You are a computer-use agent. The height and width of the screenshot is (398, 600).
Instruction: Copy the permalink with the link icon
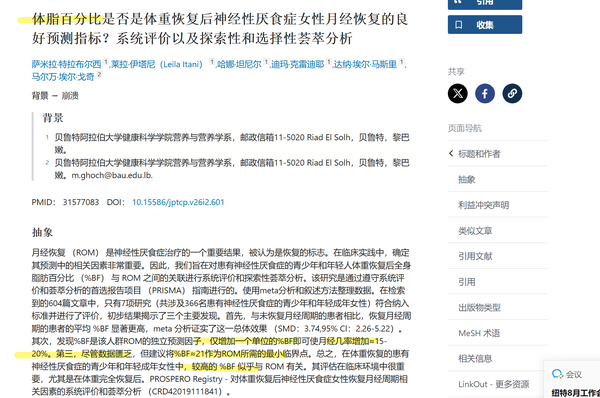pos(512,93)
